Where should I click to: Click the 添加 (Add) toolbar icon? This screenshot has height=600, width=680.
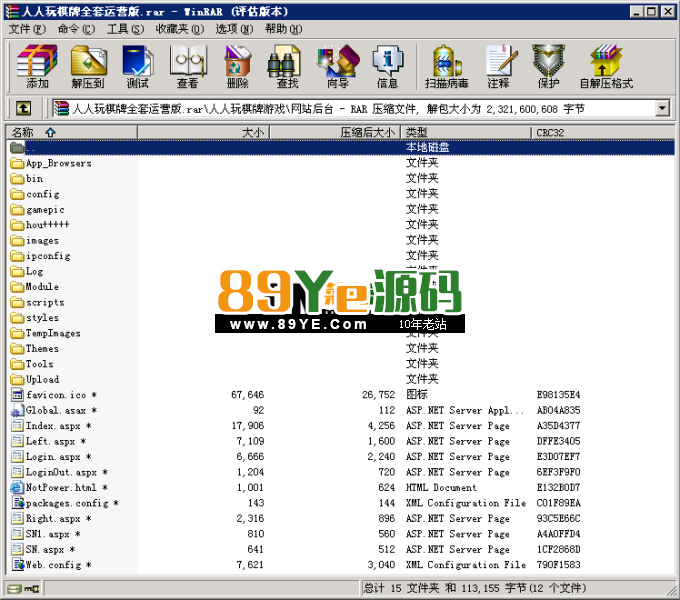[x=37, y=66]
